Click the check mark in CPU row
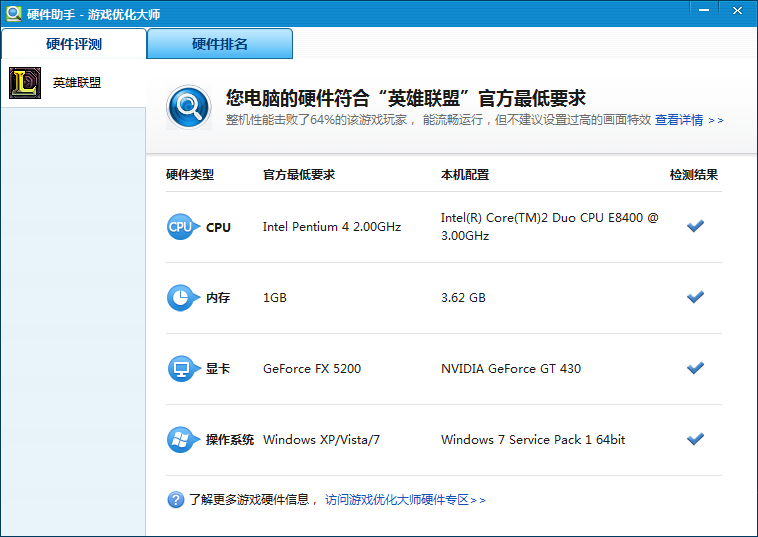This screenshot has height=537, width=758. [695, 226]
